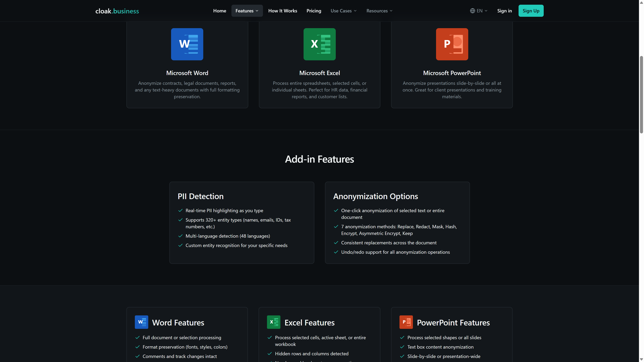Select the Microsoft Excel card title
Screen dimensions: 644x362
point(319,73)
